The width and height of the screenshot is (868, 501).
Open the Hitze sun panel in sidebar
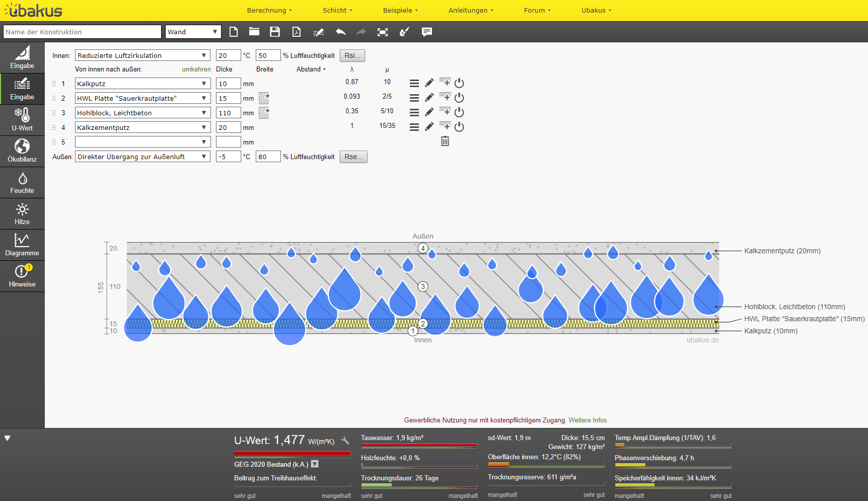point(22,214)
